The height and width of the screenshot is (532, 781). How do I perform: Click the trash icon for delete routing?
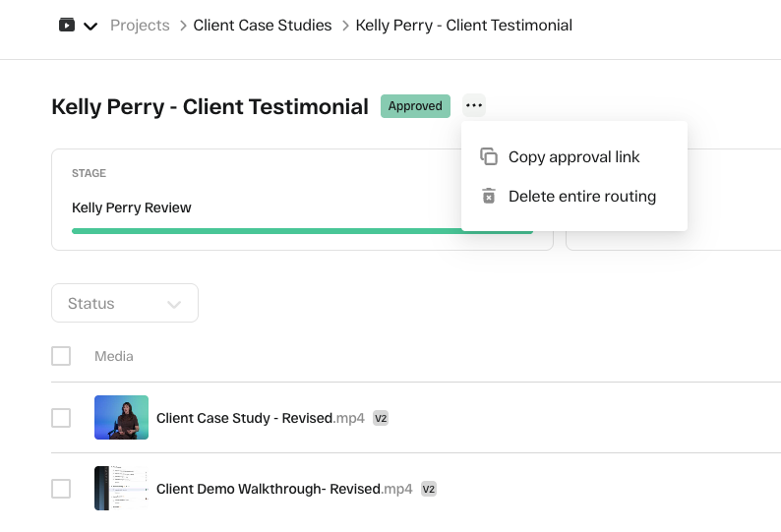point(488,196)
